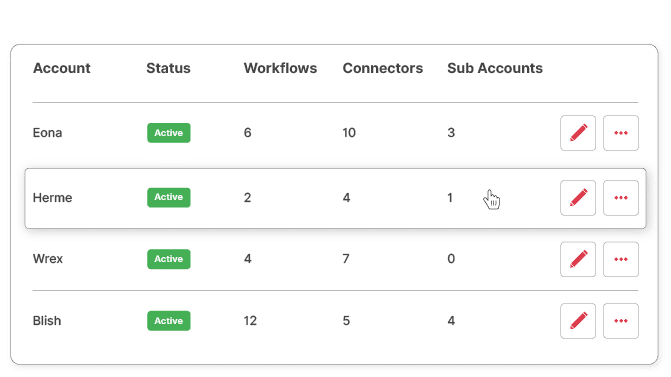Select the Workflows column header
671x377 pixels.
280,68
